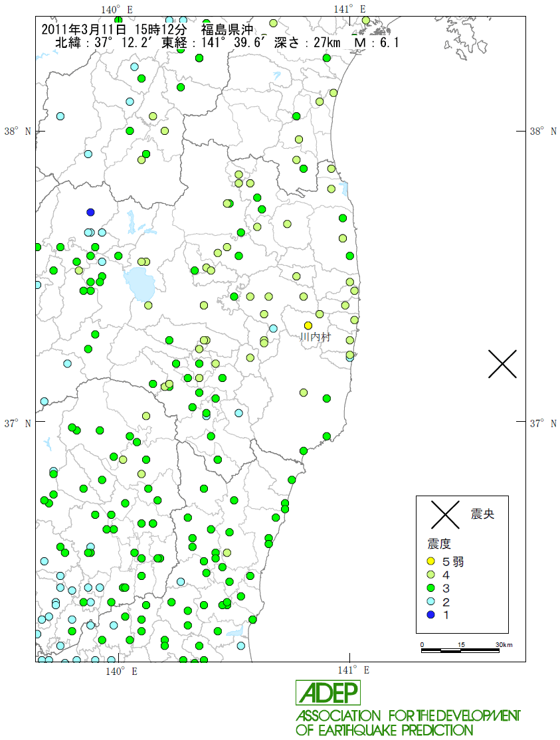
Task: Click the blue intensity 1 legend circle
Action: (x=430, y=615)
